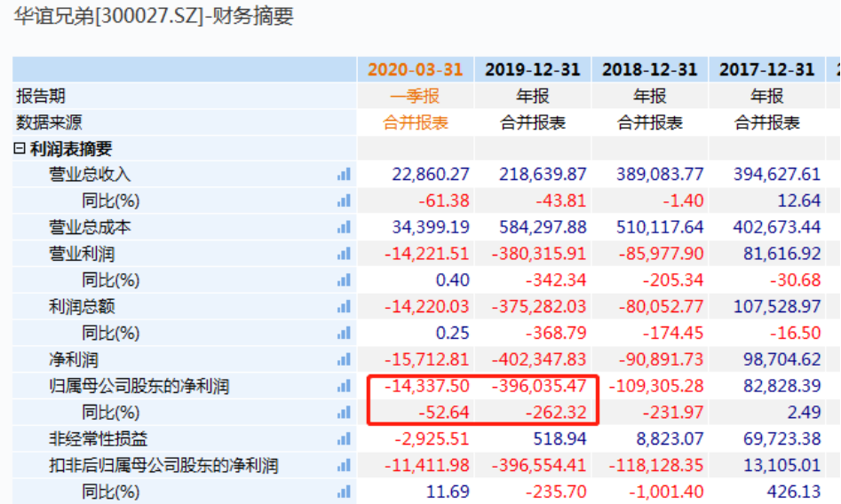Image resolution: width=841 pixels, height=504 pixels.
Task: Click the orange 合并报表 cell
Action: (415, 122)
